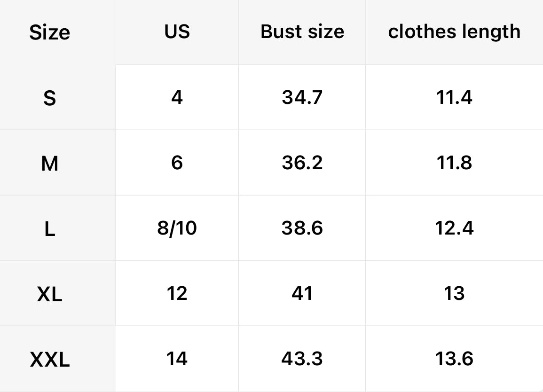Click the XL bust size 41 cell
This screenshot has height=392, width=543.
pyautogui.click(x=302, y=293)
